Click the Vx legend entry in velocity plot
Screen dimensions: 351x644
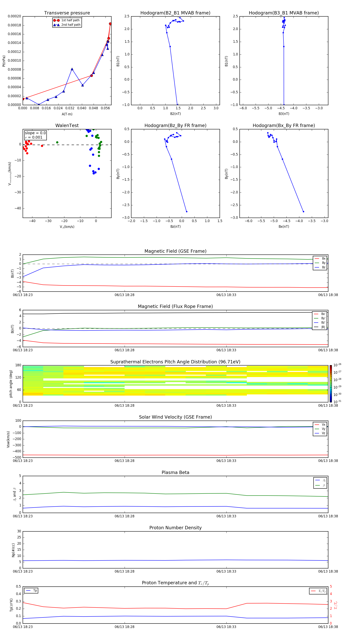[x=320, y=424]
